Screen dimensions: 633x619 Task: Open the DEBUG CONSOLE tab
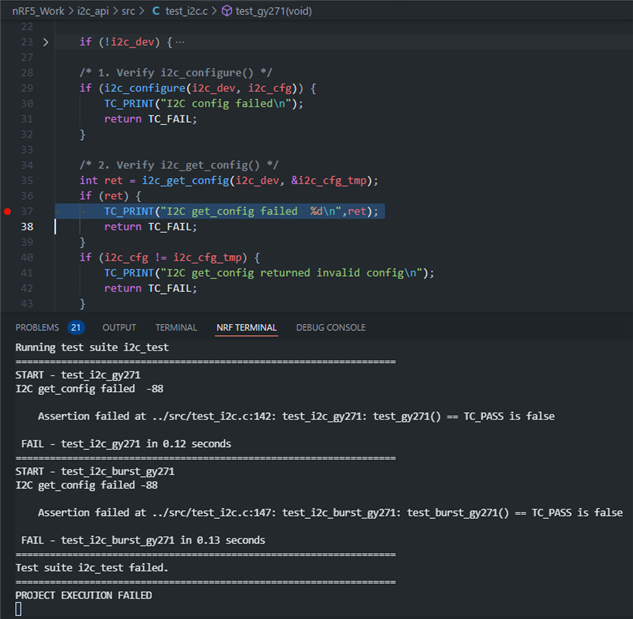tap(331, 327)
